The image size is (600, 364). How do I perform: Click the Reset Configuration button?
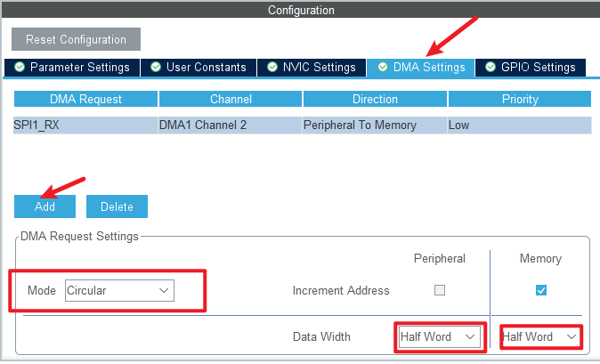pos(76,40)
